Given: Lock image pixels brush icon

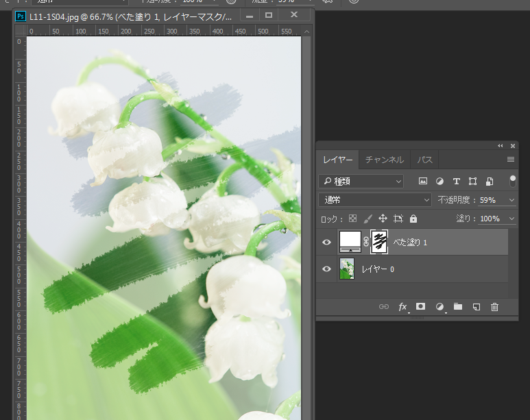Looking at the screenshot, I should (x=368, y=219).
